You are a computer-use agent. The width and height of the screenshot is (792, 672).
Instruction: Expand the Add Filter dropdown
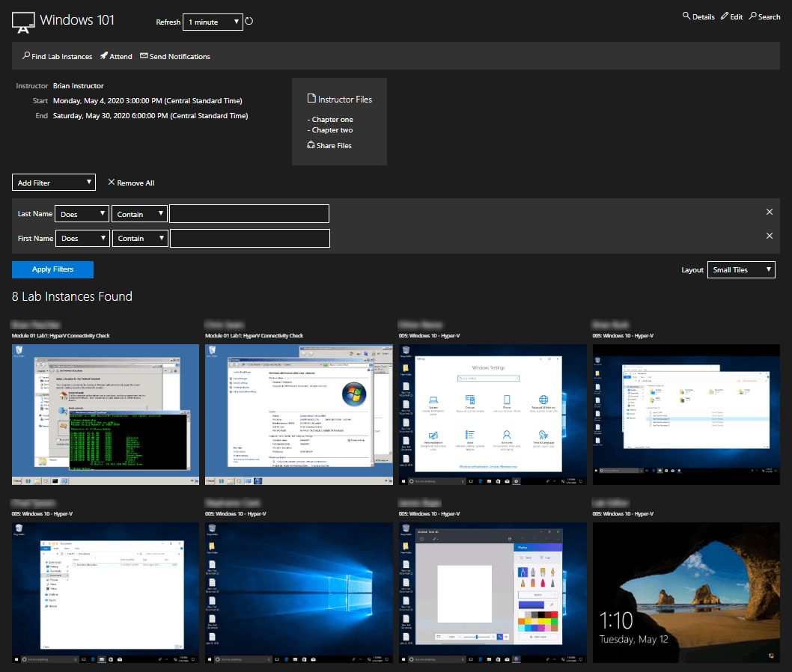coord(54,183)
